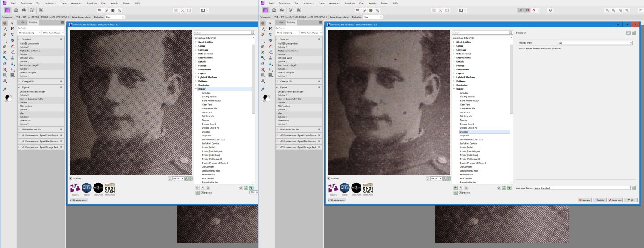
Task: Click the update filters icon beside right Internet checkbox
Action: tap(455, 193)
